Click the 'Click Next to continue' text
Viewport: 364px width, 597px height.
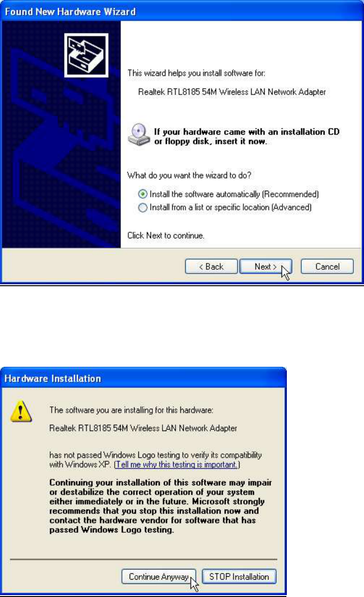click(x=166, y=236)
